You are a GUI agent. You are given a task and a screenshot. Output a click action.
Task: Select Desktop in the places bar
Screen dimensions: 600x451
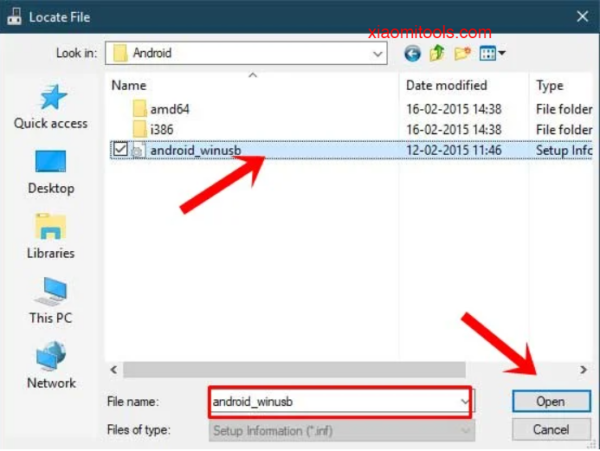[x=50, y=171]
